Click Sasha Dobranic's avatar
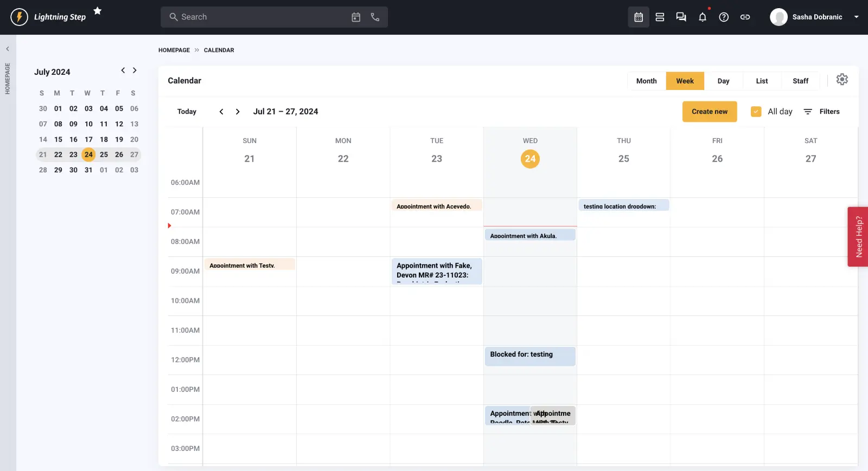Image resolution: width=868 pixels, height=471 pixels. pyautogui.click(x=778, y=17)
